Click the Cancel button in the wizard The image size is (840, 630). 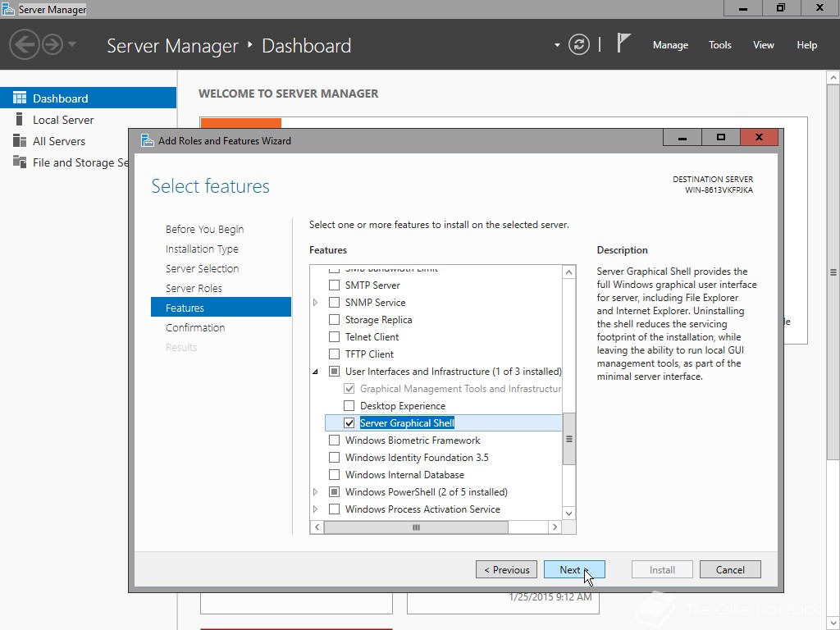pyautogui.click(x=730, y=569)
